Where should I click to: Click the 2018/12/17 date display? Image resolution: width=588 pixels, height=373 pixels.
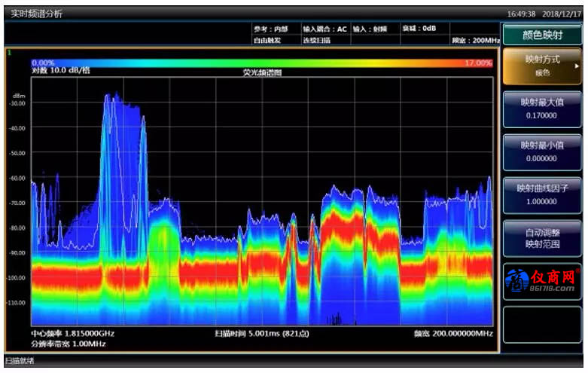[x=562, y=14]
